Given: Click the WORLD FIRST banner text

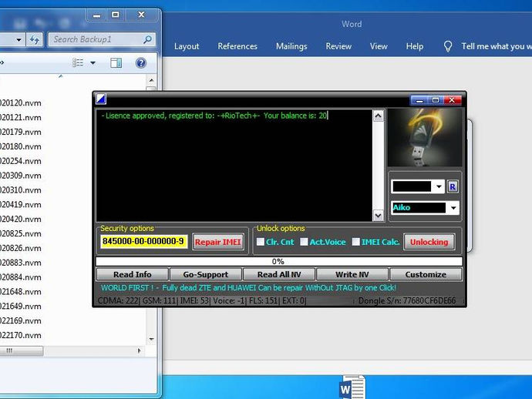Looking at the screenshot, I should (248, 288).
